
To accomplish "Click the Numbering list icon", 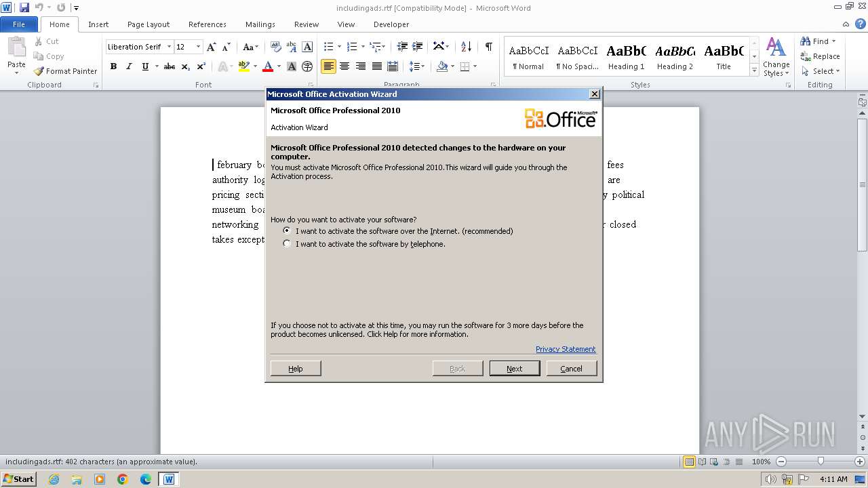I will tap(352, 47).
